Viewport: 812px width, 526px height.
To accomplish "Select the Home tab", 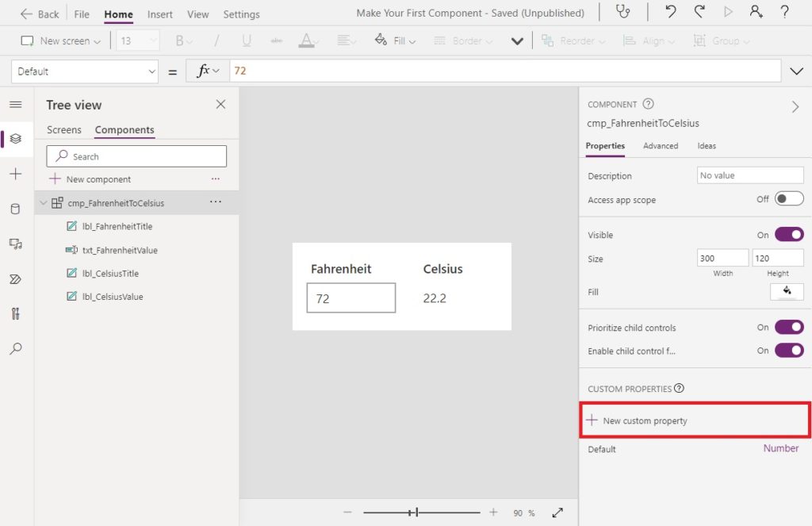I will pos(119,14).
